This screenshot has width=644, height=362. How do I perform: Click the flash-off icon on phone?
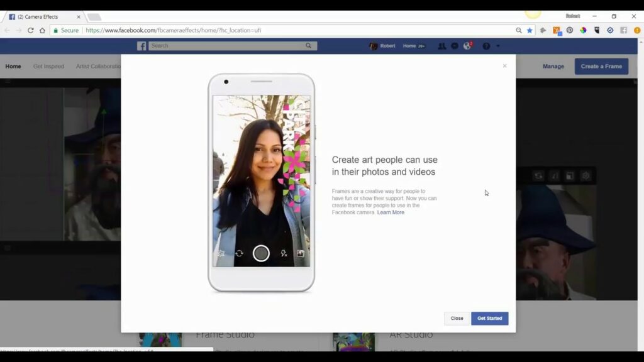point(284,254)
